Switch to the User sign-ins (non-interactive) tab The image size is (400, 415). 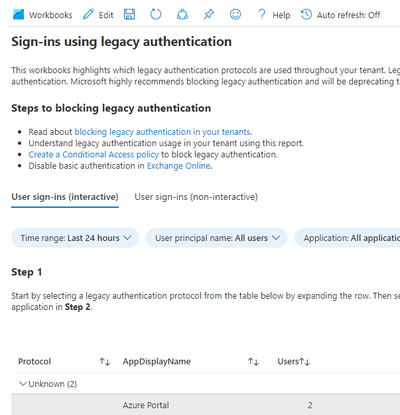[x=196, y=197]
